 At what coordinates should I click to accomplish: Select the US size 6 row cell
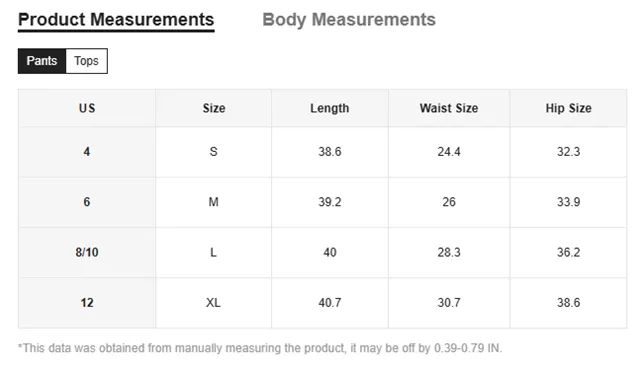click(x=87, y=202)
